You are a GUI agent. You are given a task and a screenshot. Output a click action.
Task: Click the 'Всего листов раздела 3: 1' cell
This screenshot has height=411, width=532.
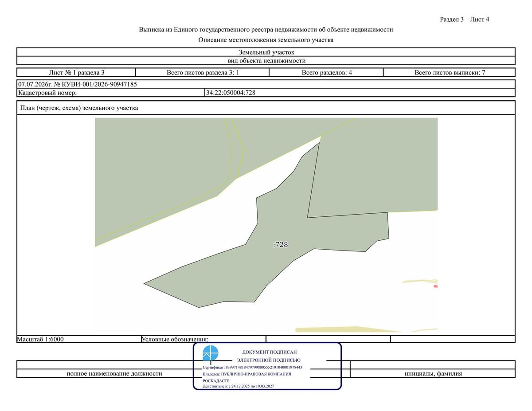[203, 72]
